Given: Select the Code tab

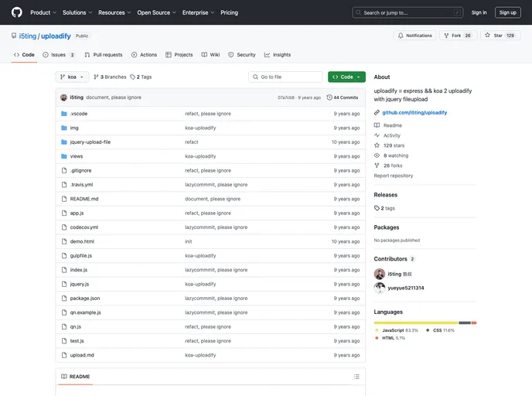Looking at the screenshot, I should tap(24, 55).
